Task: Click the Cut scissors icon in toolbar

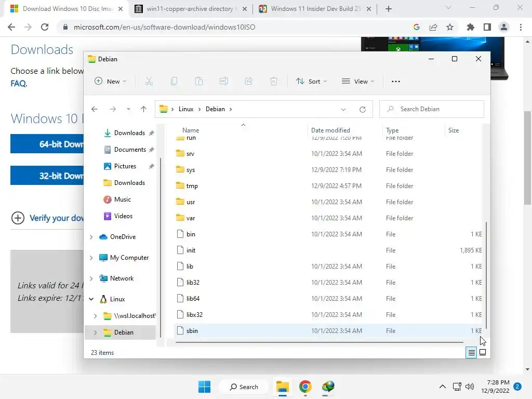Action: (149, 82)
